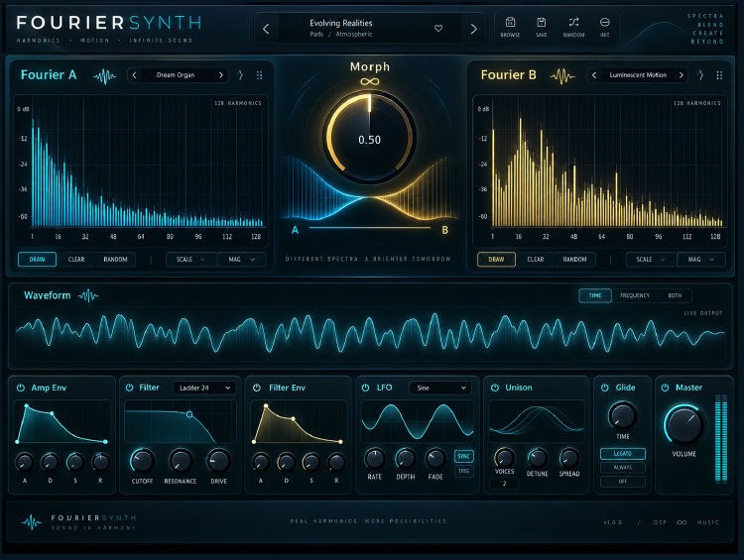The width and height of the screenshot is (744, 560).
Task: Click the Fourier A waveform icon
Action: (x=104, y=76)
